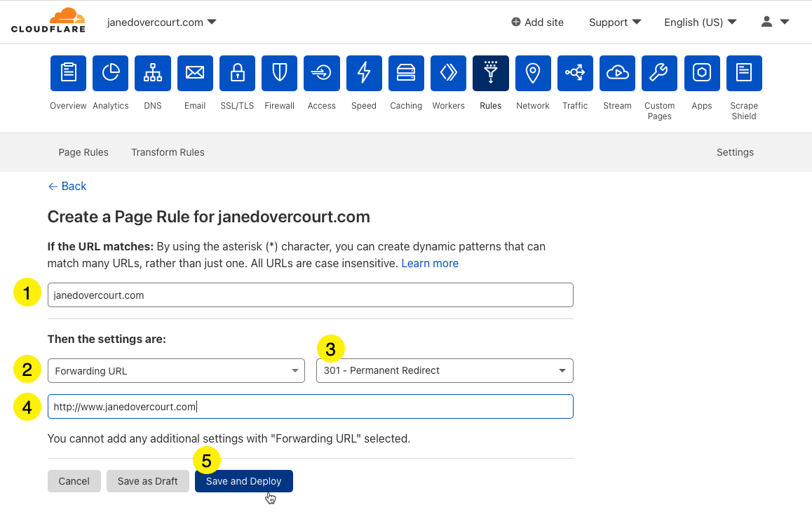The image size is (812, 526).
Task: Focus the URL match pattern input field
Action: tap(310, 295)
